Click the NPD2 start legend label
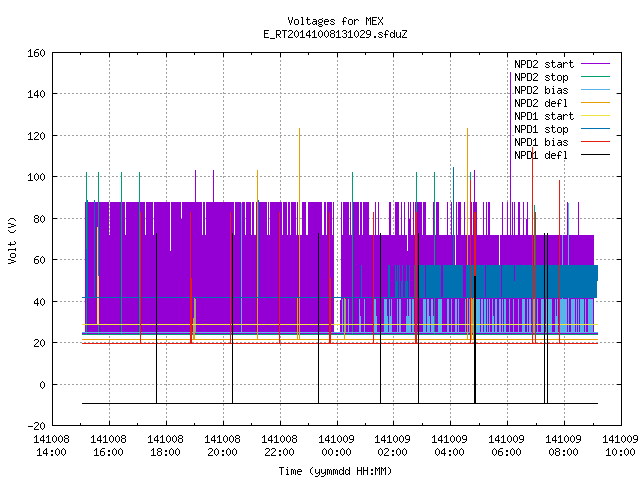 [x=544, y=64]
